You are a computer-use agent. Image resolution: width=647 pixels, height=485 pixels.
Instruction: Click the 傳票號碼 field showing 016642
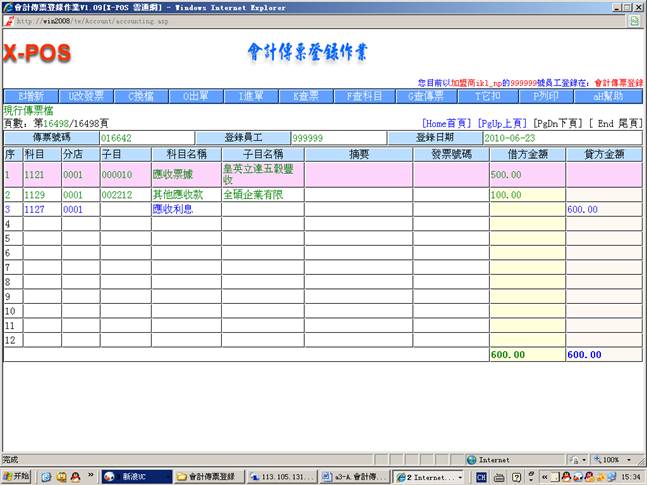click(x=145, y=138)
